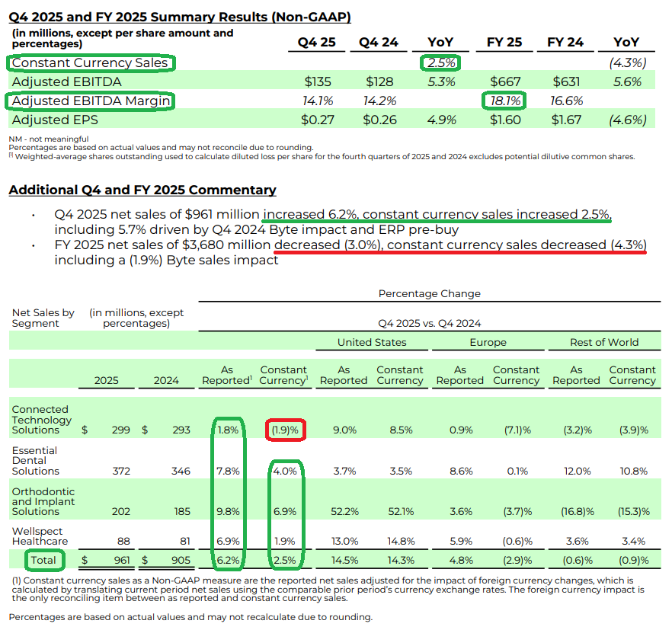This screenshot has height=630, width=672.
Task: Click the FY 24 column header
Action: click(x=565, y=43)
